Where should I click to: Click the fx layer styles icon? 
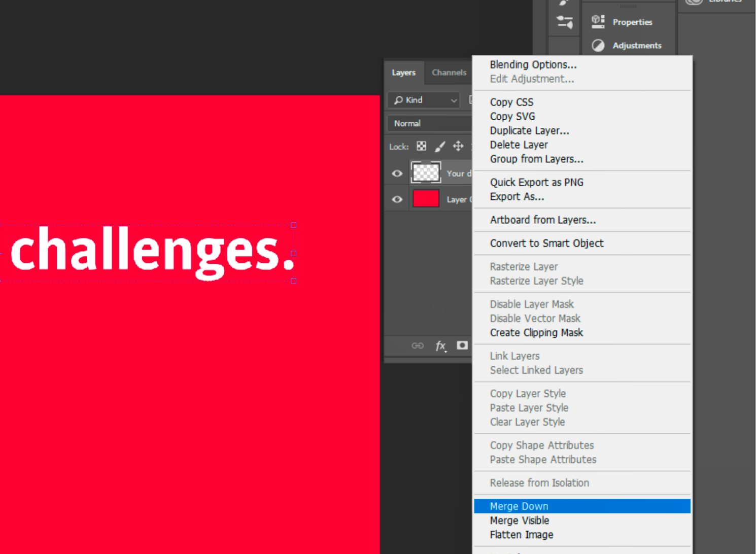(439, 345)
